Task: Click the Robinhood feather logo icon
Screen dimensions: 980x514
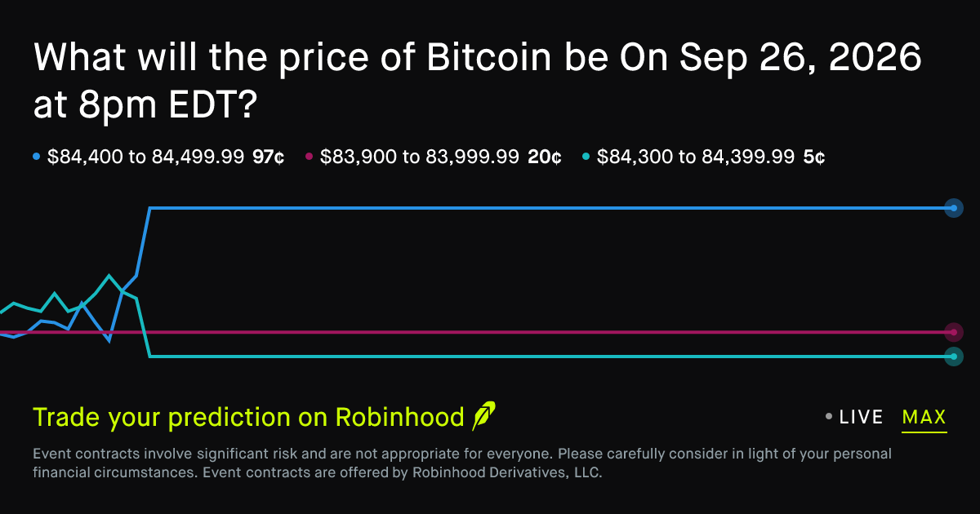Action: coord(484,416)
